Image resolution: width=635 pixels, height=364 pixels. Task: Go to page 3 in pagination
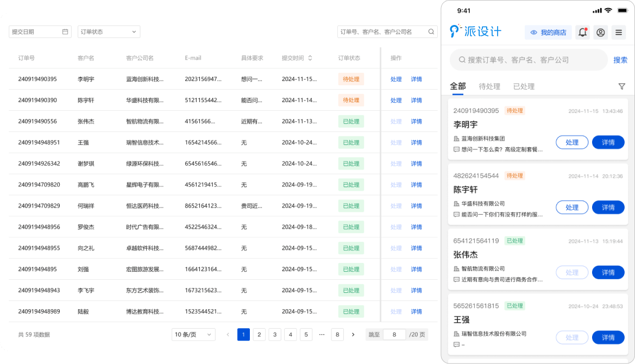point(275,335)
